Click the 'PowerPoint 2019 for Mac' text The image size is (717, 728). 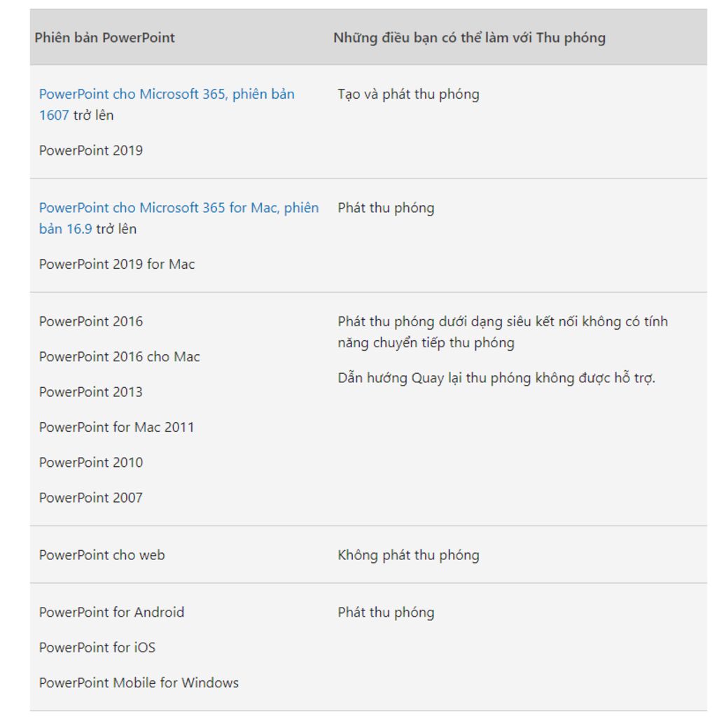pos(117,265)
